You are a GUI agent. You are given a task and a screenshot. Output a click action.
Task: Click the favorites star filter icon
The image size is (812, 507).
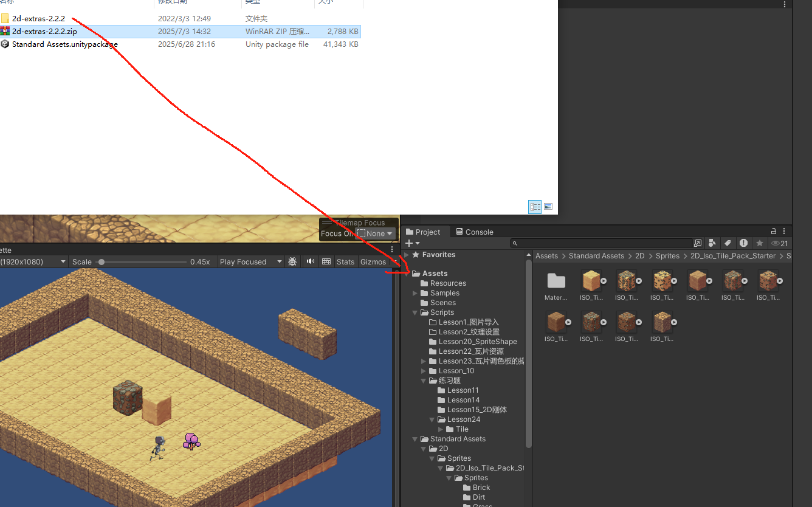click(x=759, y=242)
